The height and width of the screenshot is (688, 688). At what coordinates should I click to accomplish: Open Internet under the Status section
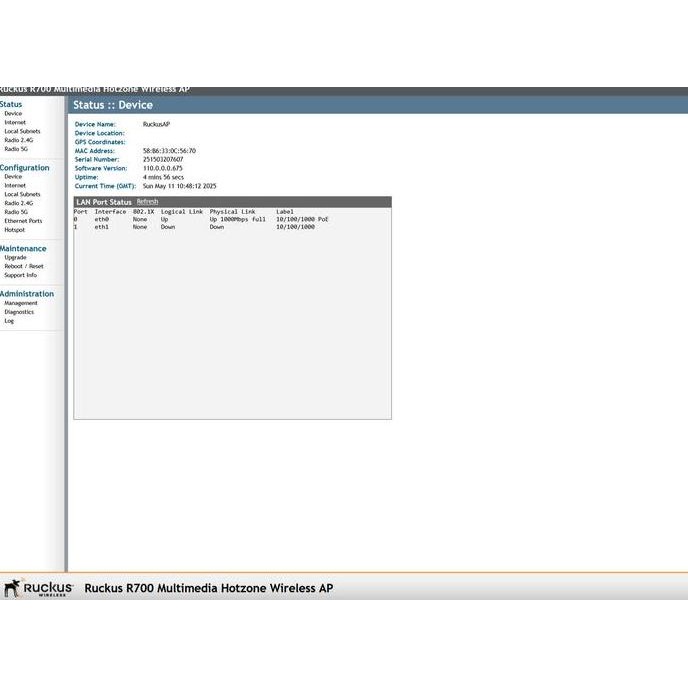15,122
